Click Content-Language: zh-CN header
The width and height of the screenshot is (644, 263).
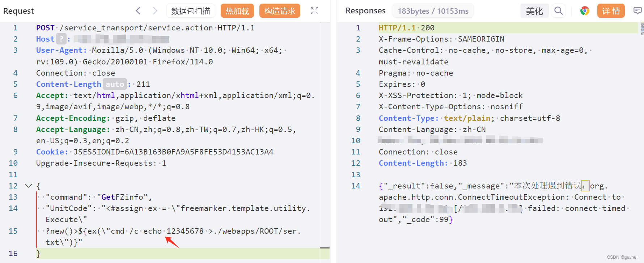(432, 129)
